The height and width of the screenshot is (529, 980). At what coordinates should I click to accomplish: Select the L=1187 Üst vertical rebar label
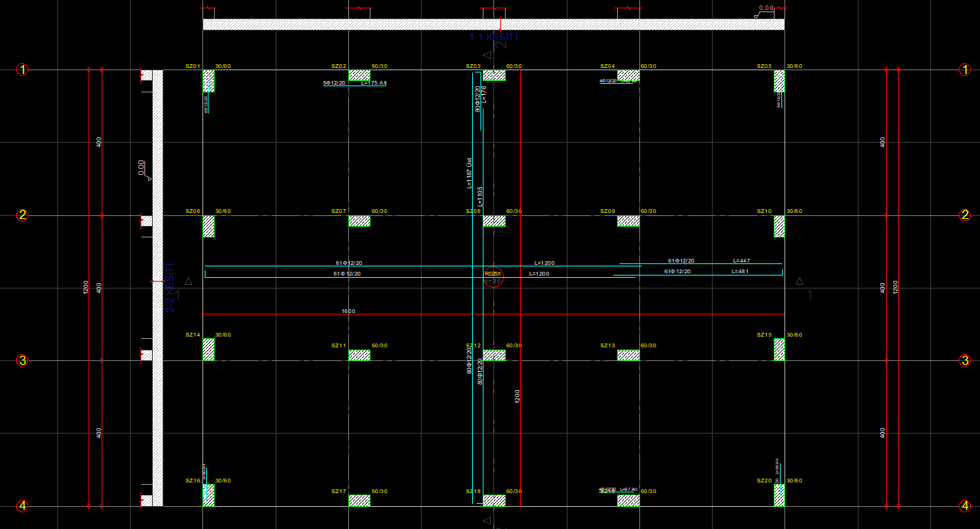point(469,173)
